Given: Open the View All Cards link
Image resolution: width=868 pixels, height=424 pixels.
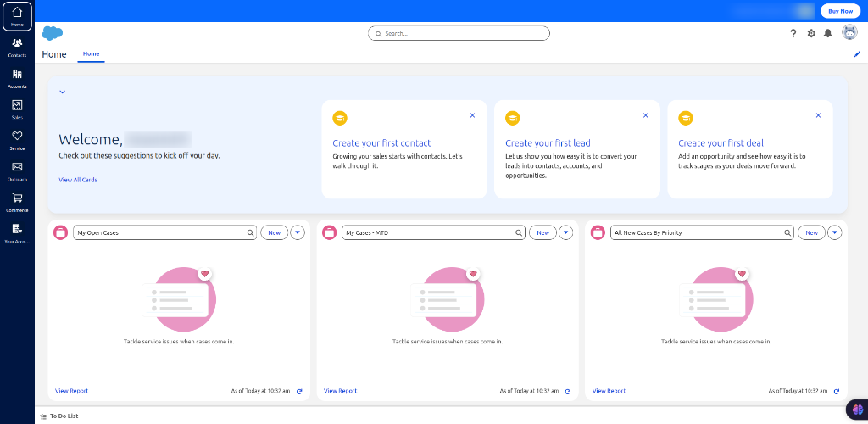Looking at the screenshot, I should tap(78, 180).
